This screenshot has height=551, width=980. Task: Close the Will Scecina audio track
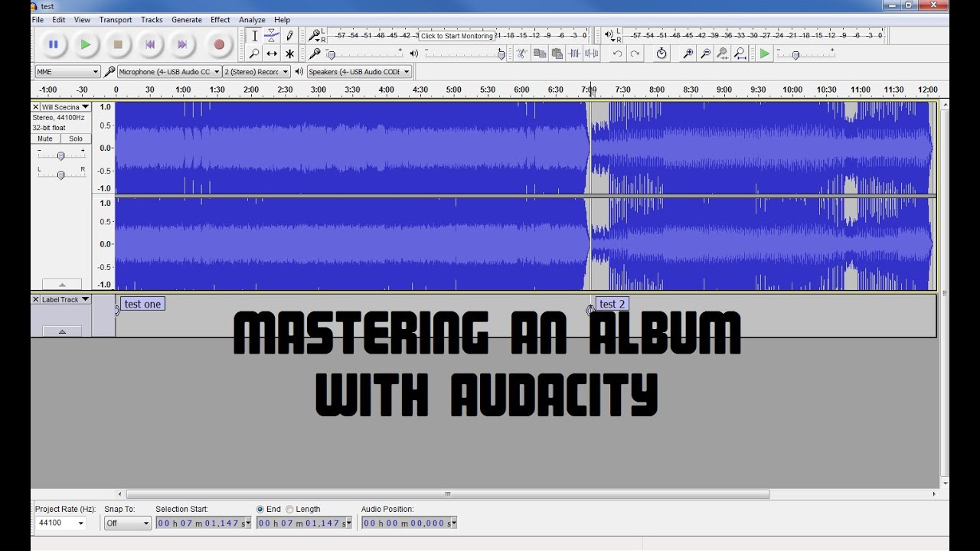[36, 107]
